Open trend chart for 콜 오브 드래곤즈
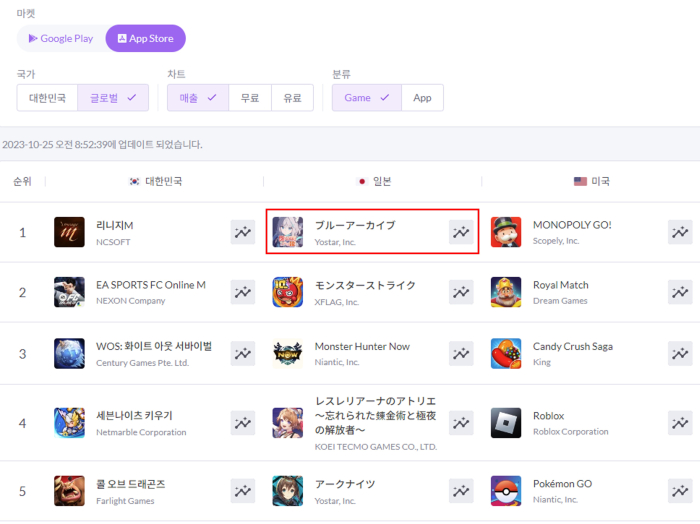The width and height of the screenshot is (700, 524). click(243, 491)
